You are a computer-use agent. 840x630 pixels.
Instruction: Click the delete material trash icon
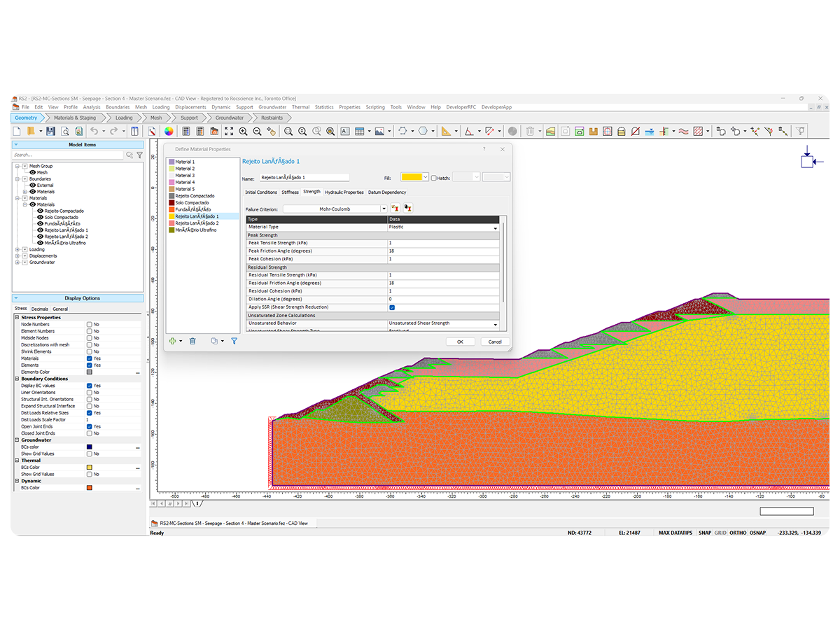(x=192, y=341)
